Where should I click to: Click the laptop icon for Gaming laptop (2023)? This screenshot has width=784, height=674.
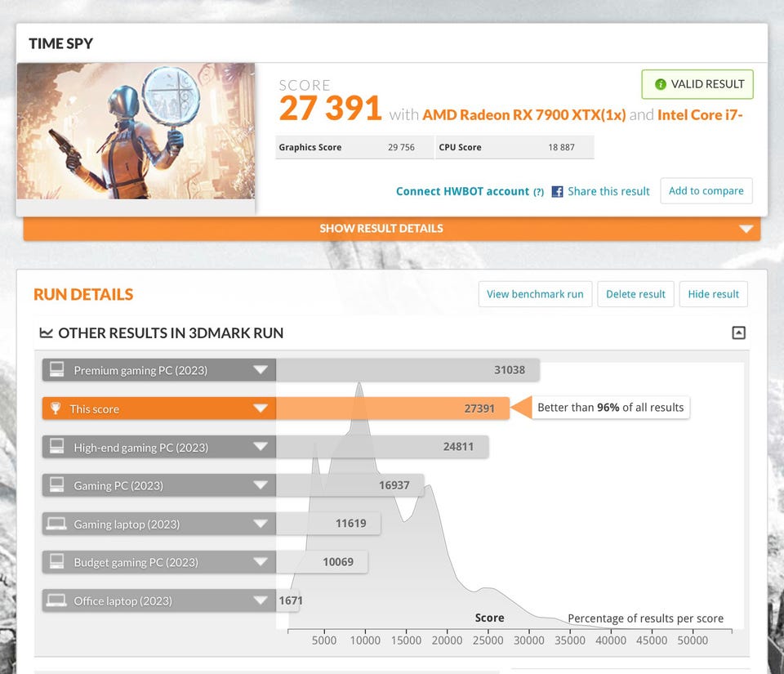56,524
